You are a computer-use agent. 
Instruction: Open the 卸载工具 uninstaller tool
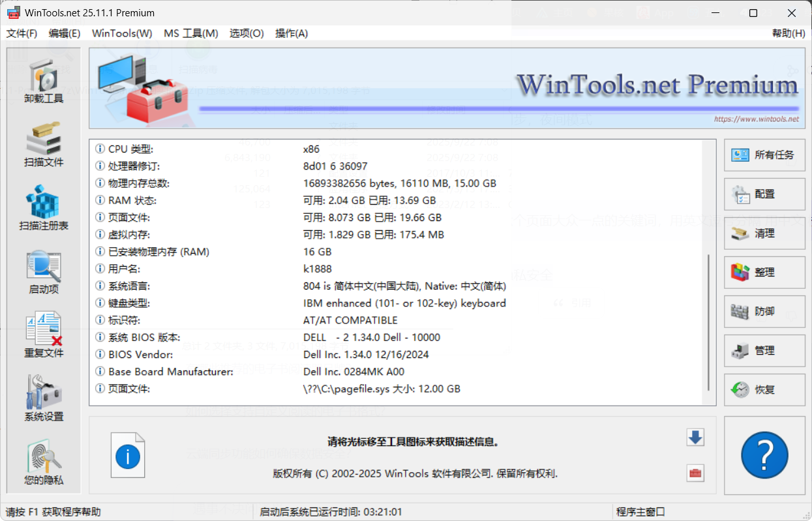(x=44, y=81)
